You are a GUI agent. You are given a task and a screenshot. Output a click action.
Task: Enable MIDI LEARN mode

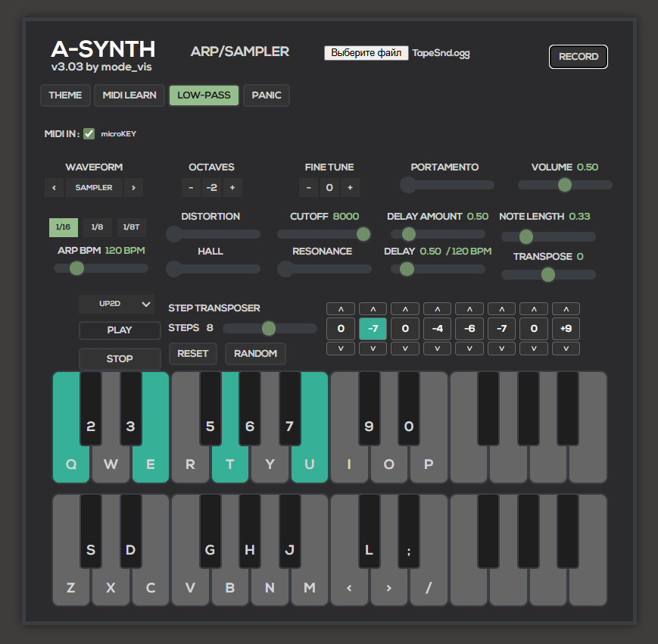click(x=129, y=95)
